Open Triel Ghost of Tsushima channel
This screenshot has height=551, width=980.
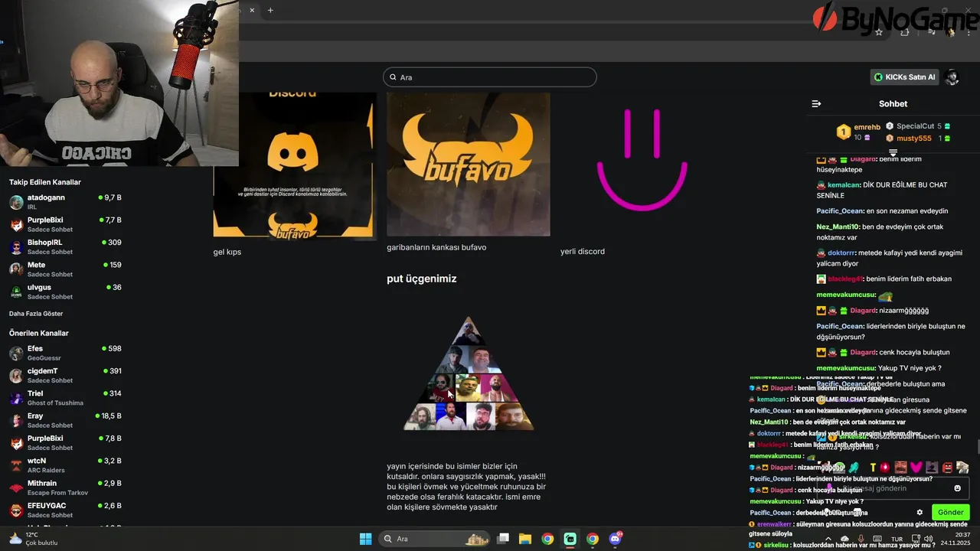[x=67, y=398]
